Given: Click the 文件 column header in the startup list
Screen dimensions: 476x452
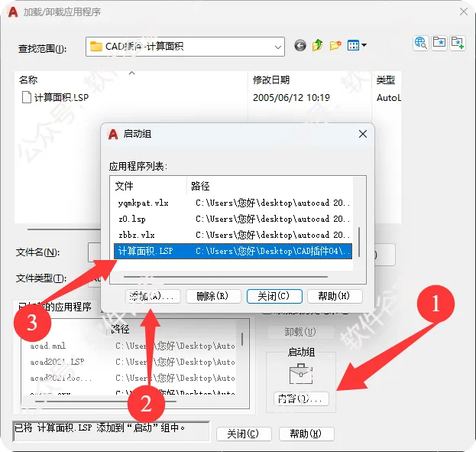Looking at the screenshot, I should (125, 186).
